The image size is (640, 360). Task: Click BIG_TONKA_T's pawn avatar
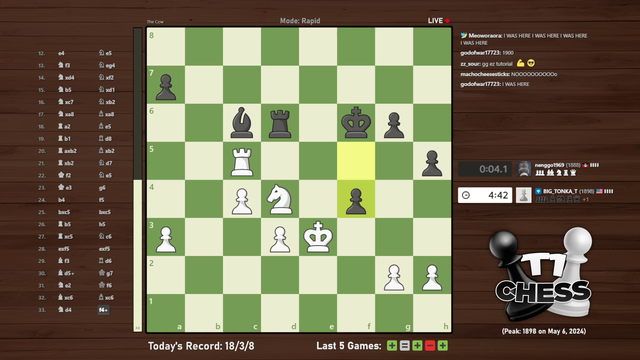(524, 195)
